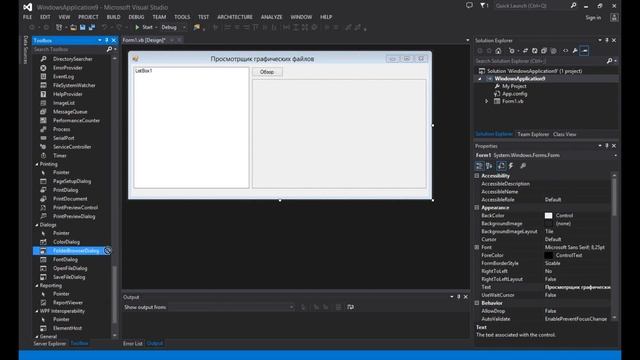Click the Обзор button on the form
640x360 pixels.
click(x=267, y=72)
